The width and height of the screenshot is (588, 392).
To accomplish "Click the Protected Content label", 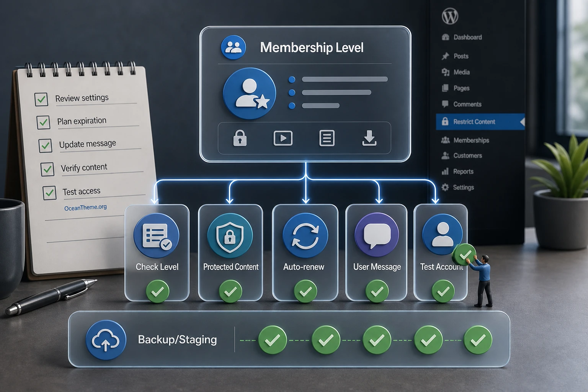I will (231, 267).
